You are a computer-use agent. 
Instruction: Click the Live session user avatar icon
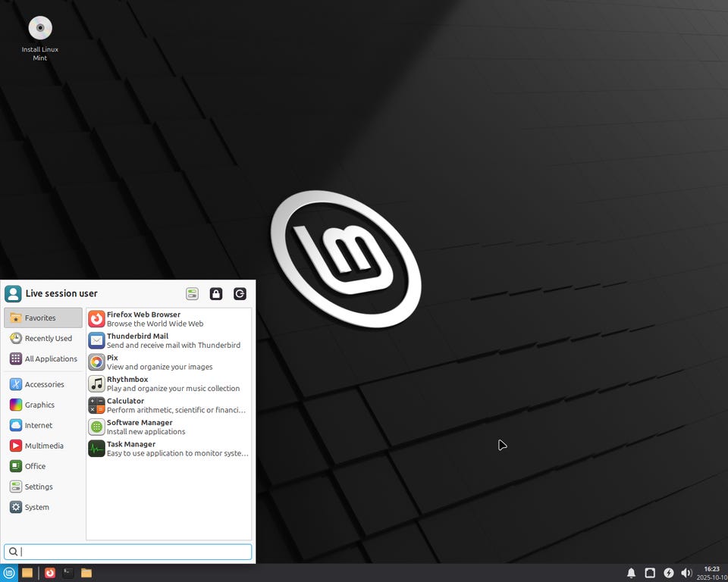click(13, 294)
